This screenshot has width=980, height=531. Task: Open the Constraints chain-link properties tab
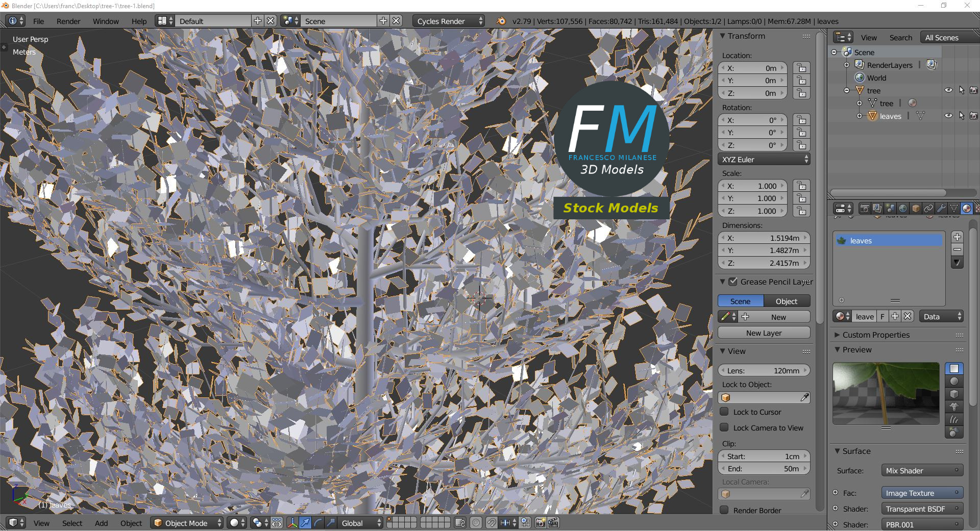click(x=928, y=208)
